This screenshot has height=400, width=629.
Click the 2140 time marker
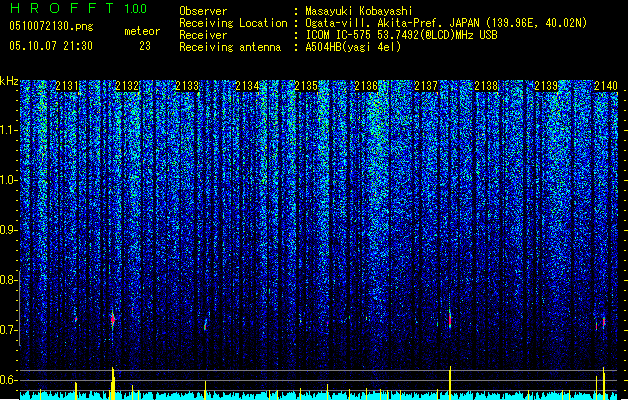(x=606, y=86)
